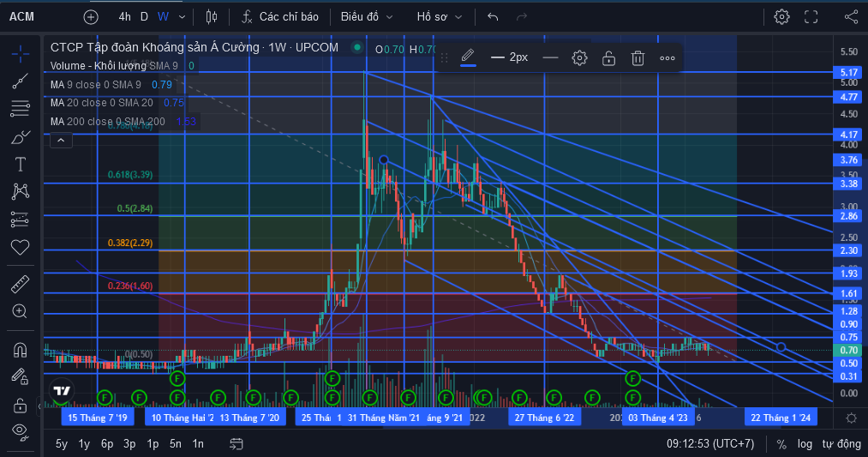Select the 1p date range
Screen dimensions: 868x457
[153, 443]
